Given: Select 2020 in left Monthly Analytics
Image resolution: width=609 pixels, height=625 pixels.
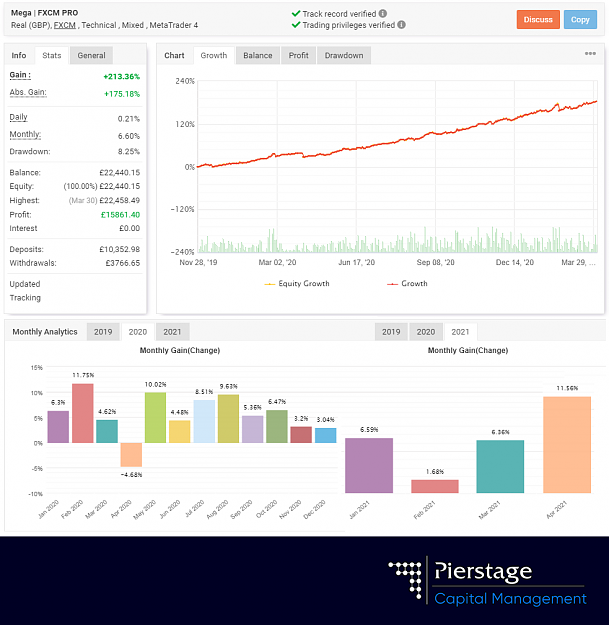Looking at the screenshot, I should click(138, 332).
